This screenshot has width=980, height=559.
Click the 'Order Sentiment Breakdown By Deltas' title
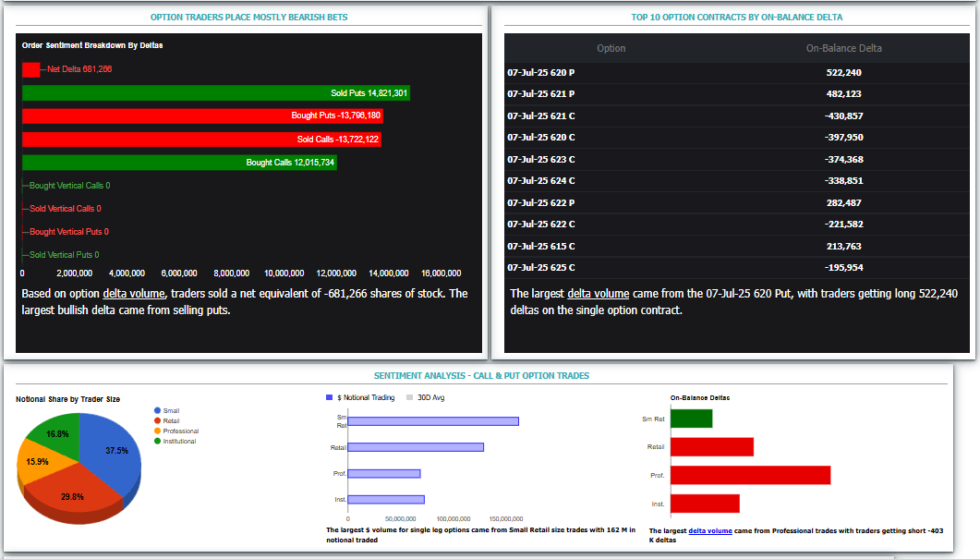[x=92, y=45]
